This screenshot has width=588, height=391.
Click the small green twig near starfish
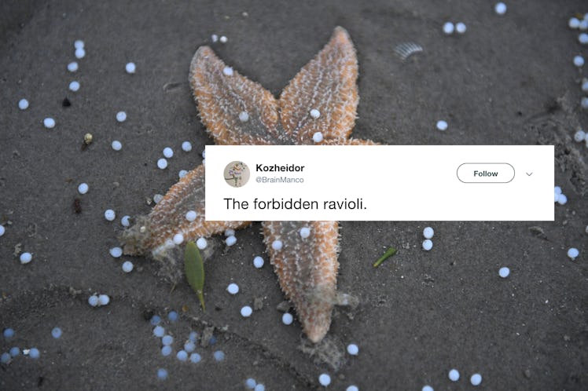coord(384,258)
